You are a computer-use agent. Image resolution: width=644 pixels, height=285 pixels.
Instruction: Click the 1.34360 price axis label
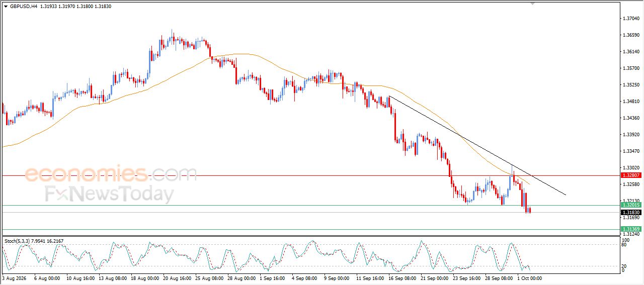(x=631, y=118)
